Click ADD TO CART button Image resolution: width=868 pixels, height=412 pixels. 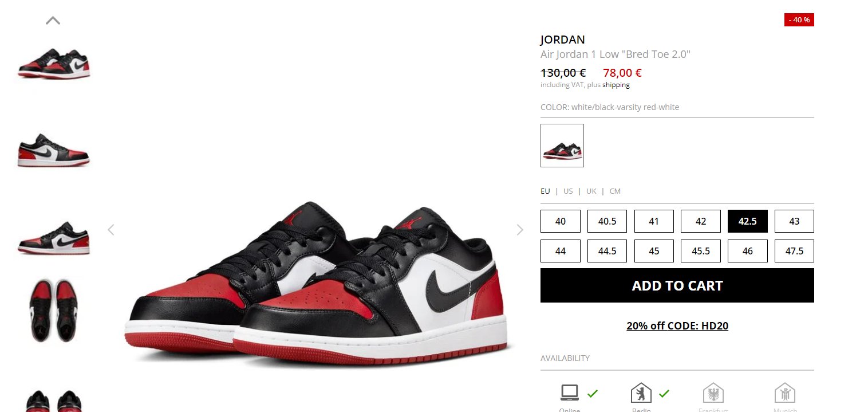(677, 285)
